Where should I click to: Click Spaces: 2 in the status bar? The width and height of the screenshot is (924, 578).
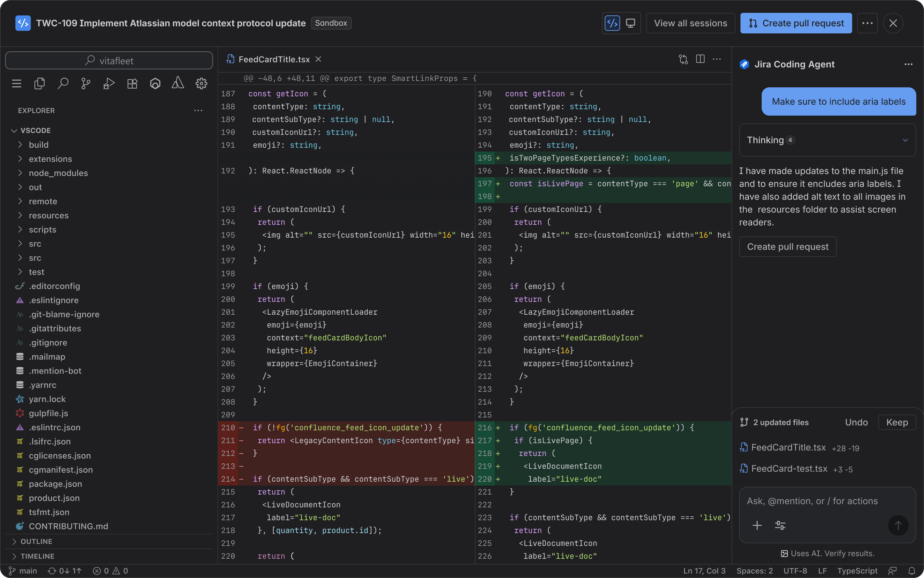coord(755,571)
